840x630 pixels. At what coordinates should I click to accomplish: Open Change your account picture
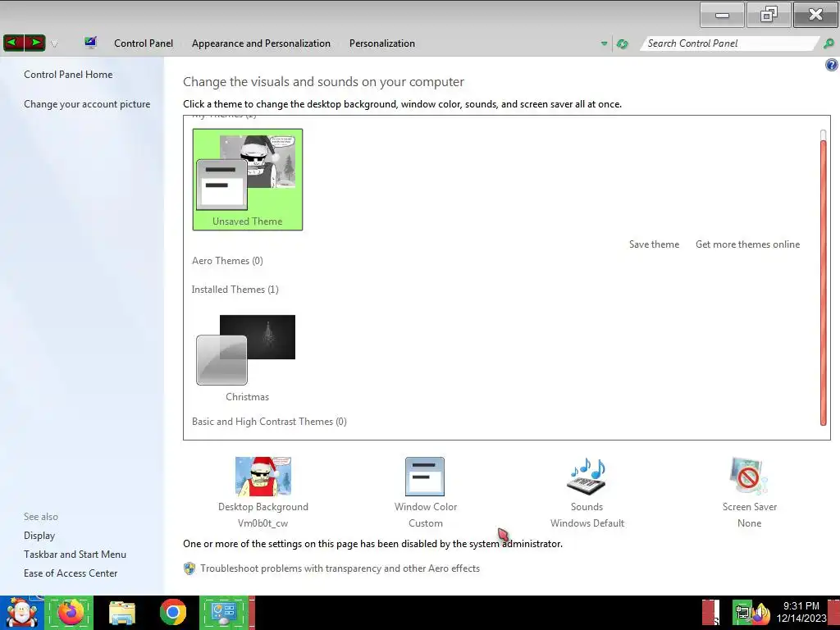(87, 104)
